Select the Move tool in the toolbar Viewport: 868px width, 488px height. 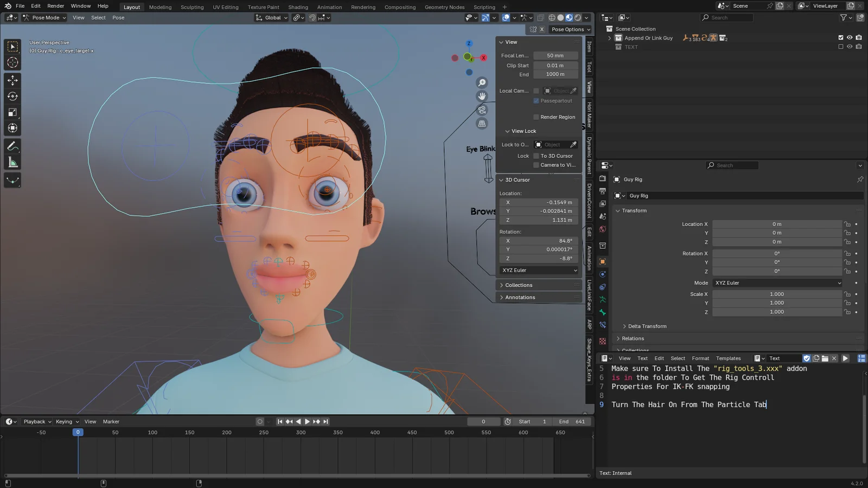click(12, 80)
